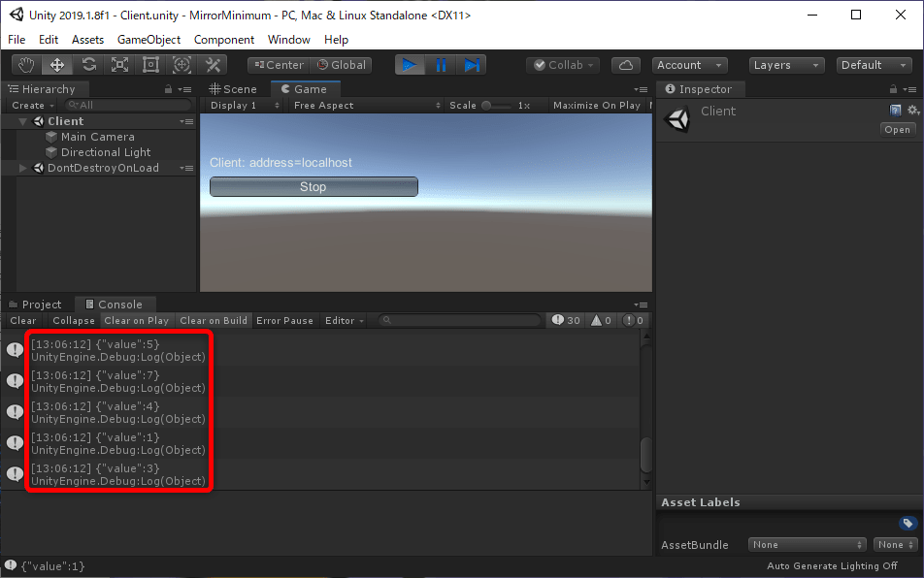The image size is (924, 578).
Task: Select the Scale tool
Action: (119, 65)
